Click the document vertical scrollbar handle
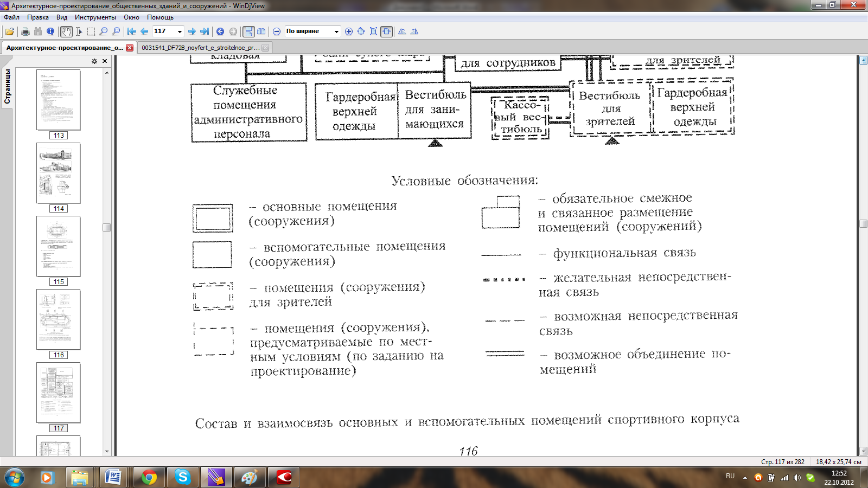The image size is (868, 488). pyautogui.click(x=864, y=223)
